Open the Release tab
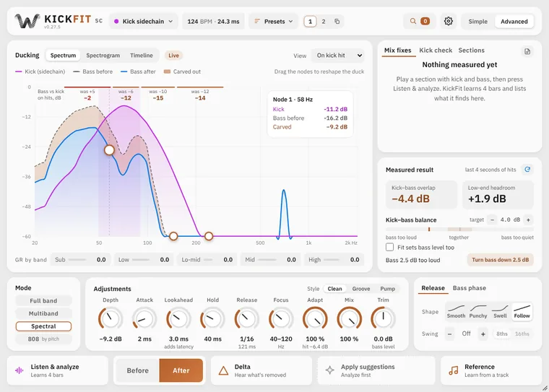 (x=433, y=288)
